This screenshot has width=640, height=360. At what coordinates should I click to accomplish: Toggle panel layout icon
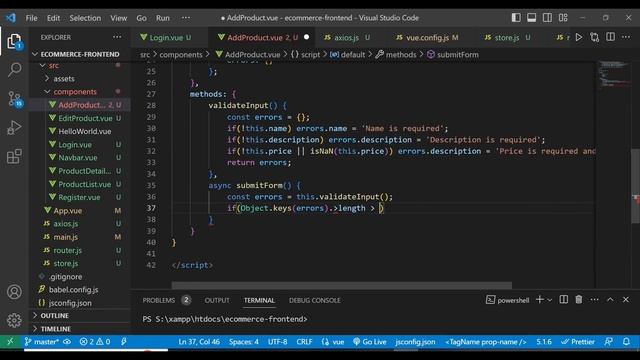click(531, 18)
